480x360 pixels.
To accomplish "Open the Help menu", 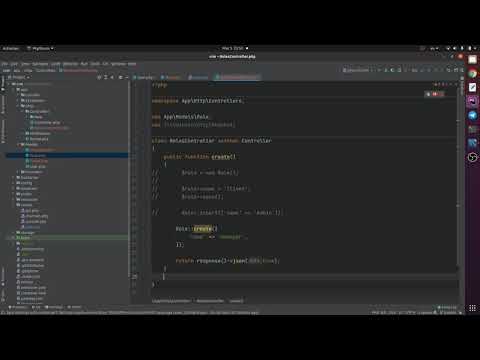I will point(132,64).
